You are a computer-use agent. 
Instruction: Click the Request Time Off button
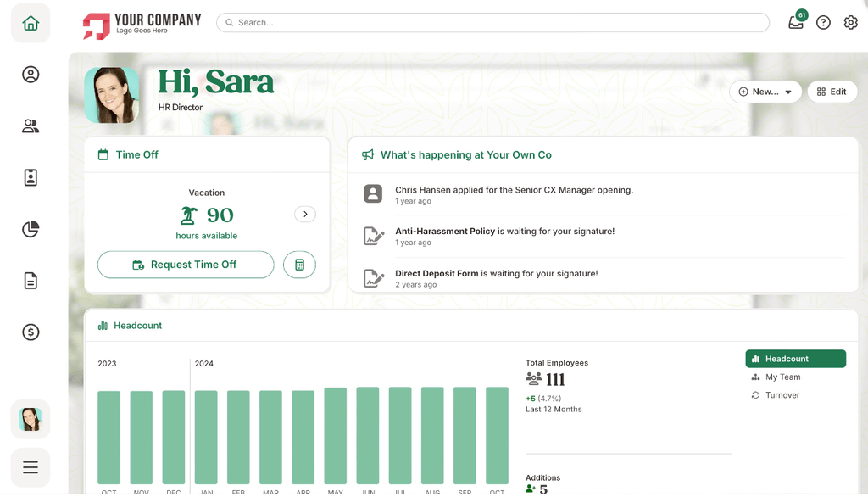186,265
